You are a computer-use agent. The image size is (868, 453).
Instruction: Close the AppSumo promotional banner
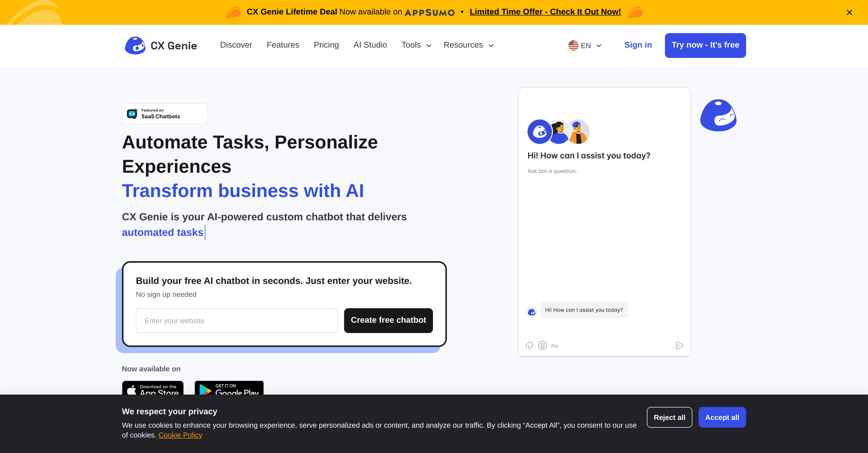[x=849, y=12]
